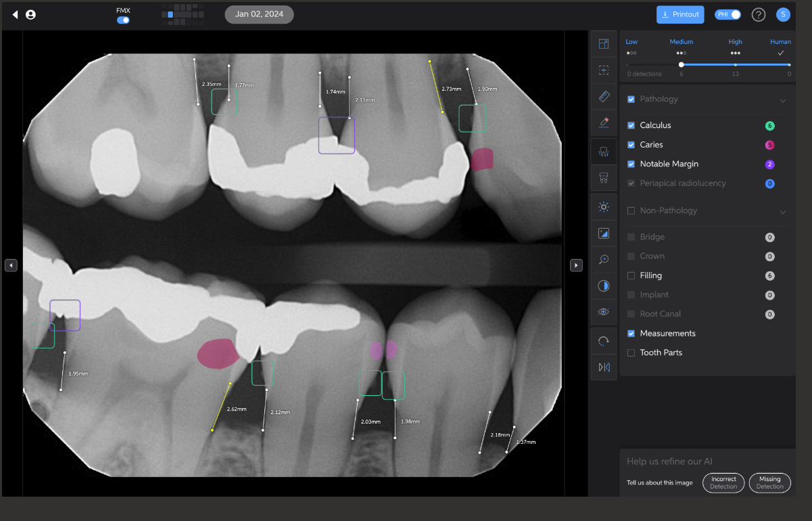Click the flip horizontal mirror icon
812x521 pixels.
[604, 367]
